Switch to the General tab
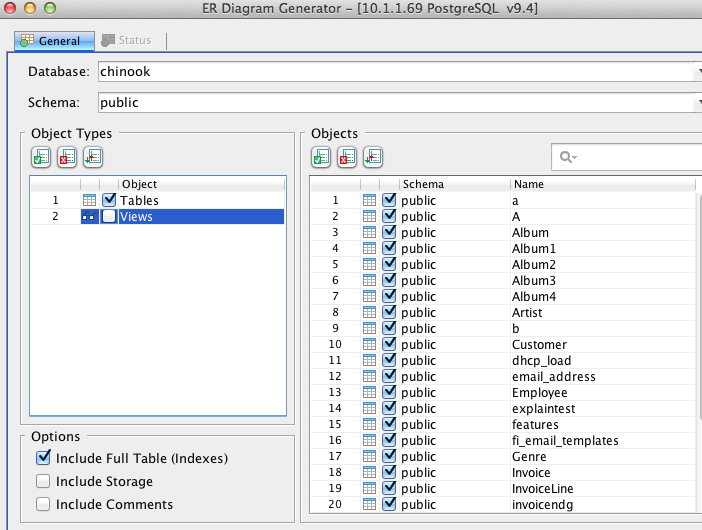Screen dimensions: 702x530 point(54,41)
